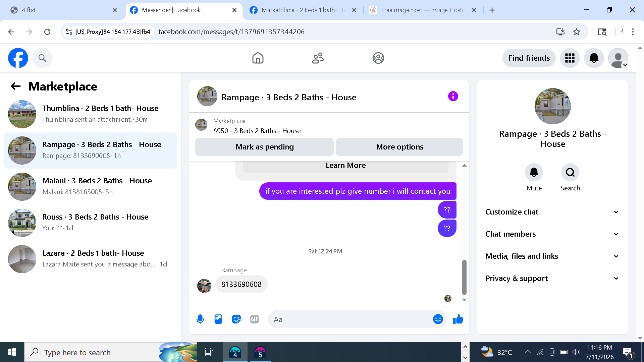The height and width of the screenshot is (362, 644).
Task: Open the taskbar app labeled 4
Action: point(235,352)
